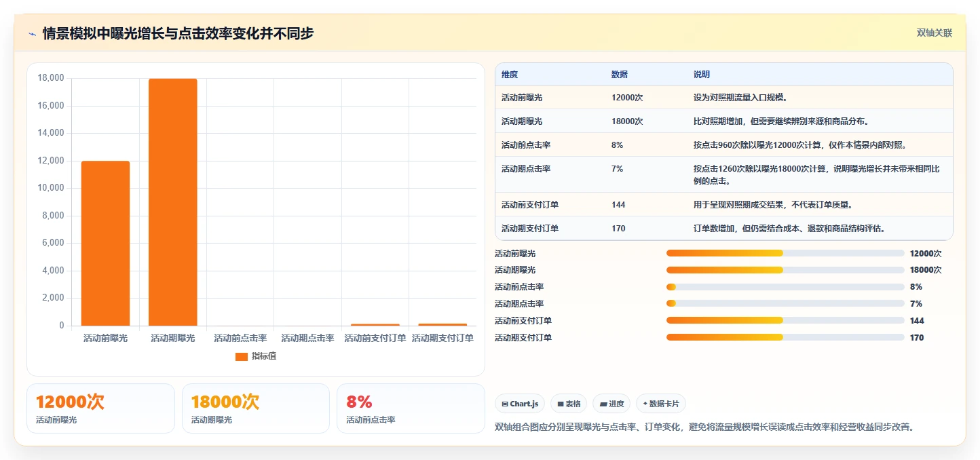
Task: Click the description starting 订单数增加
Action: click(x=789, y=229)
